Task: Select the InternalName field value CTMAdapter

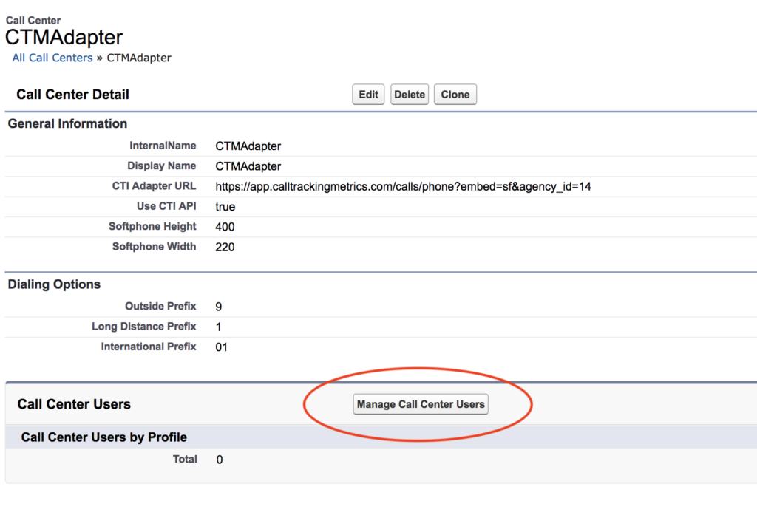Action: [248, 146]
